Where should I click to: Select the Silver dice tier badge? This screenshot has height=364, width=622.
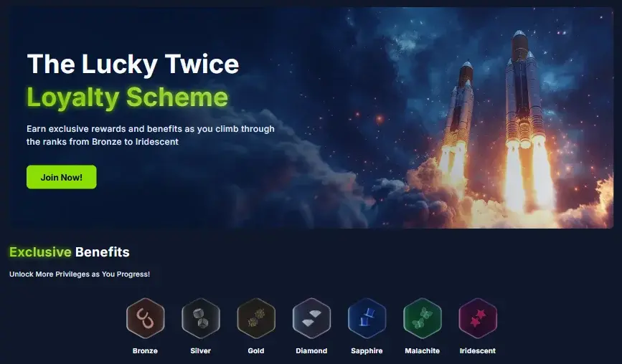point(201,318)
